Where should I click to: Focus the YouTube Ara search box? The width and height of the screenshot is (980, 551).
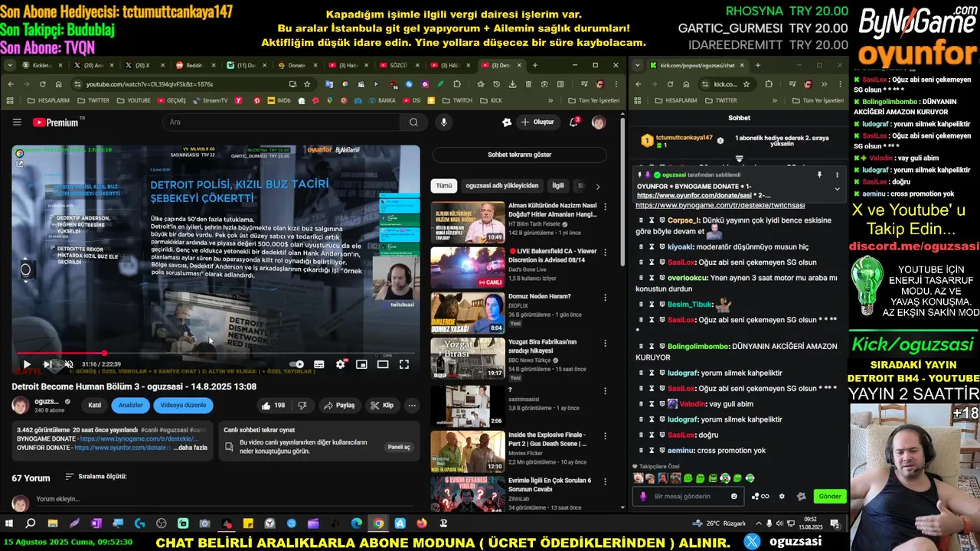281,122
